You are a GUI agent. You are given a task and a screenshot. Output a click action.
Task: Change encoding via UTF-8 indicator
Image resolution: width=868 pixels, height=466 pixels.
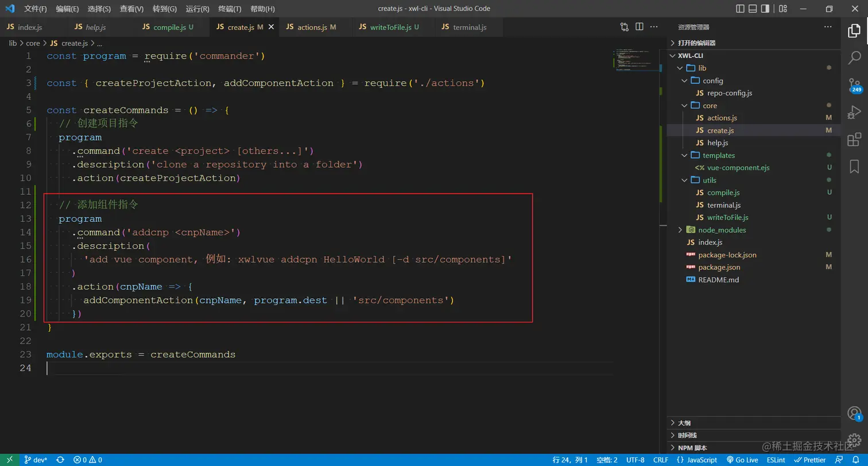(x=635, y=460)
